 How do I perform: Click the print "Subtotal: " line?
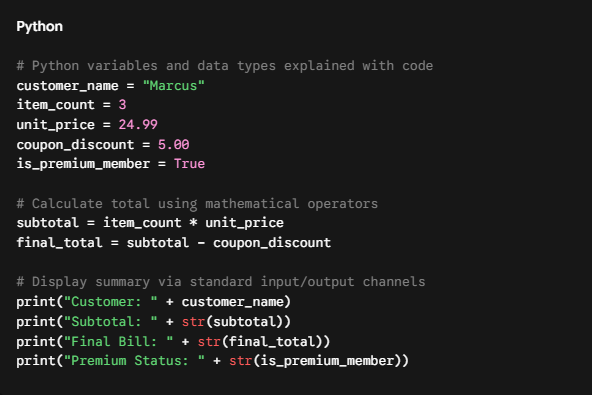coord(154,322)
